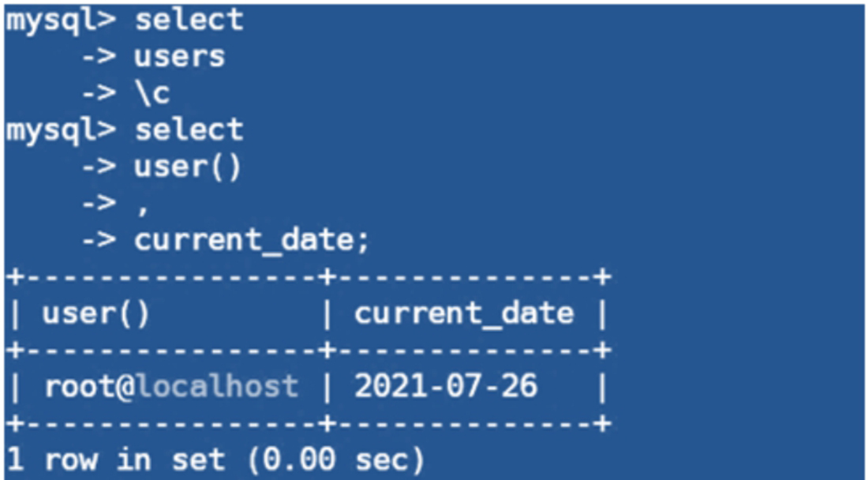
Task: Click the second mysql> prompt
Action: 61,129
